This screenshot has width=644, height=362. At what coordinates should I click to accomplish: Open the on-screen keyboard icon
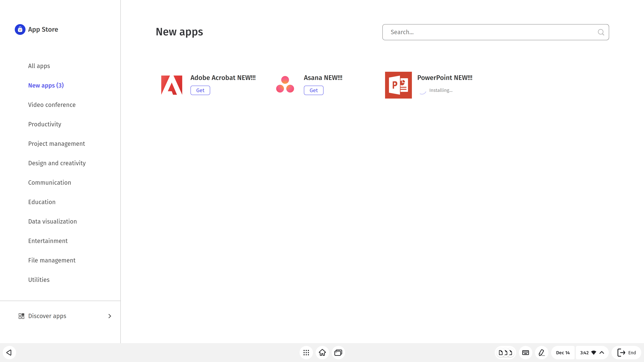point(525,352)
